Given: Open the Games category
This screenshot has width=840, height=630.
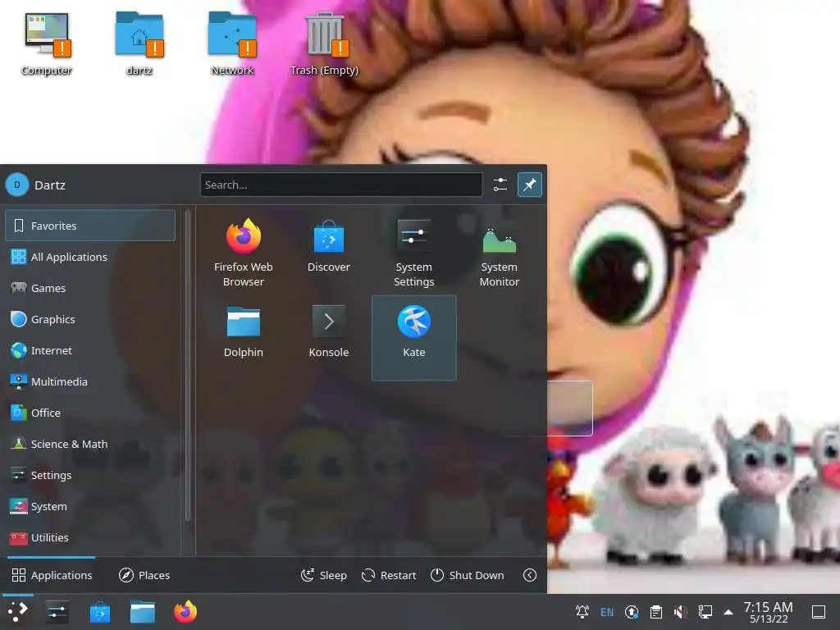Looking at the screenshot, I should [90, 288].
